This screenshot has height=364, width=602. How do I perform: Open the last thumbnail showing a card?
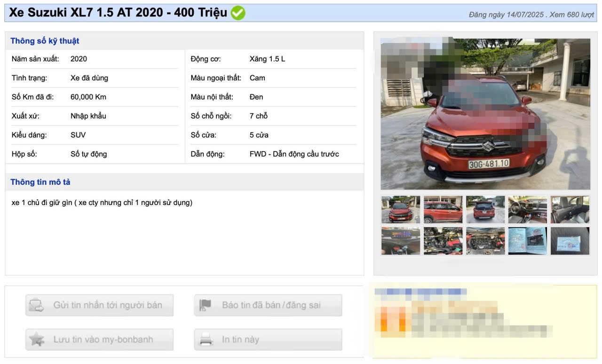[570, 241]
